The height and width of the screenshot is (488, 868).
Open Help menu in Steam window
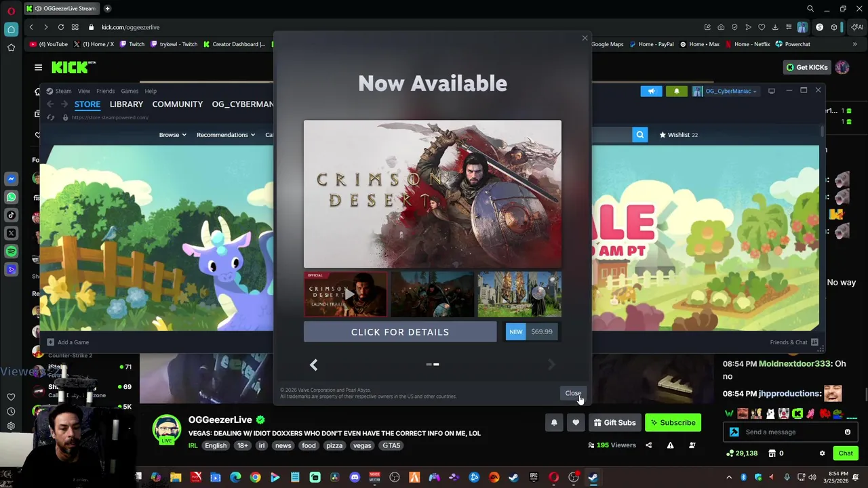click(151, 91)
